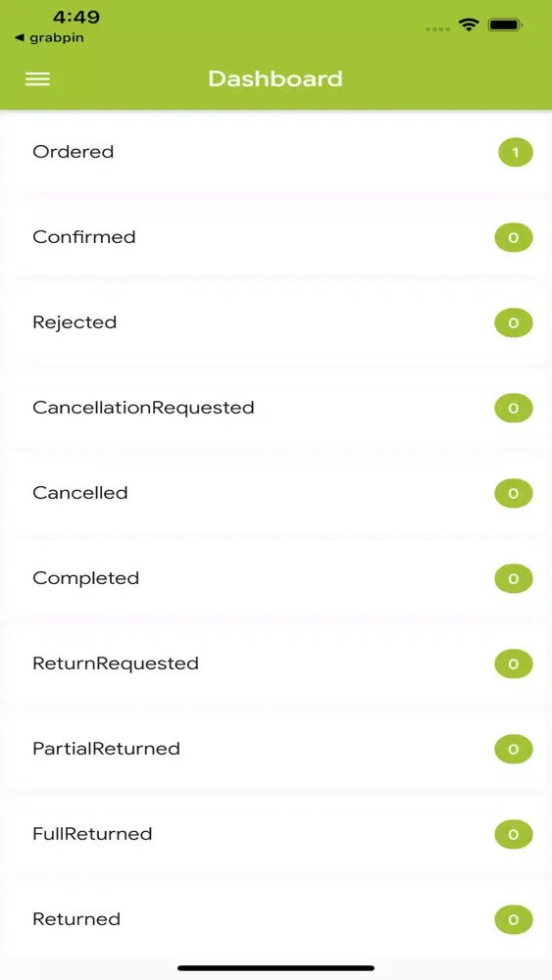The image size is (552, 980).
Task: Tap the battery status icon
Action: tap(505, 25)
